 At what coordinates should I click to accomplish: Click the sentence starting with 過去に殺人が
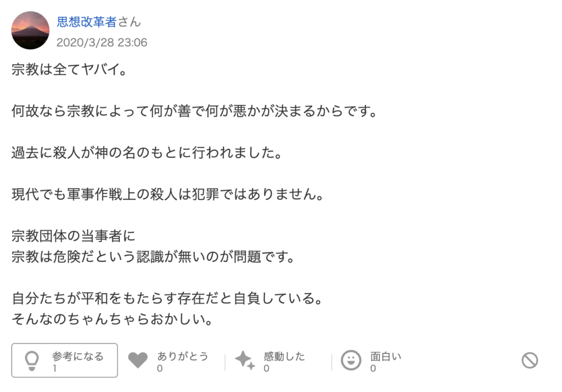tap(147, 153)
